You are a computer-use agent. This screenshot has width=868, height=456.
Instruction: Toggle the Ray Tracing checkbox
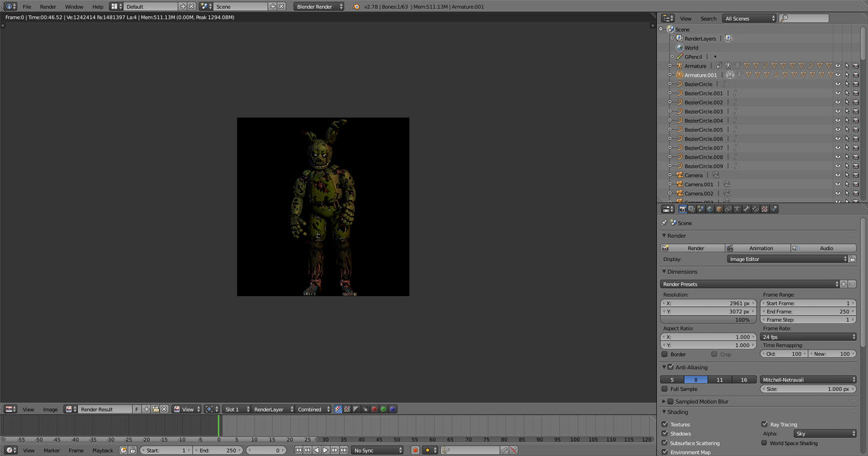pyautogui.click(x=765, y=424)
